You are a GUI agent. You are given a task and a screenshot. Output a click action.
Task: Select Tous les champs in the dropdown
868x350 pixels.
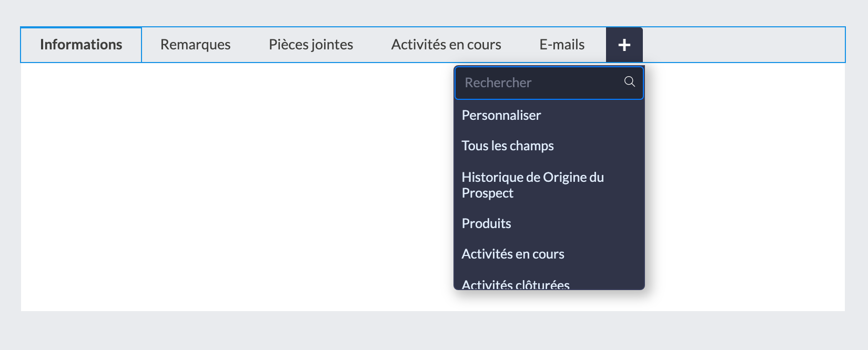[x=508, y=146]
